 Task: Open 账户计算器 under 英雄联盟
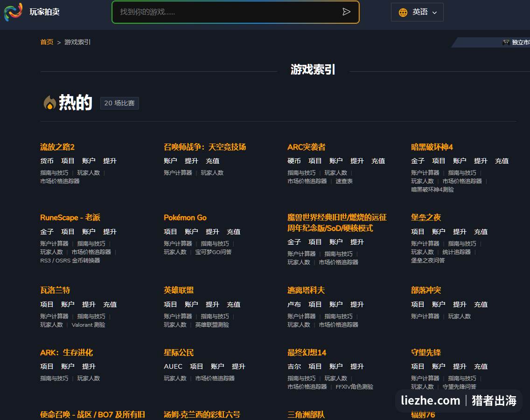(178, 317)
